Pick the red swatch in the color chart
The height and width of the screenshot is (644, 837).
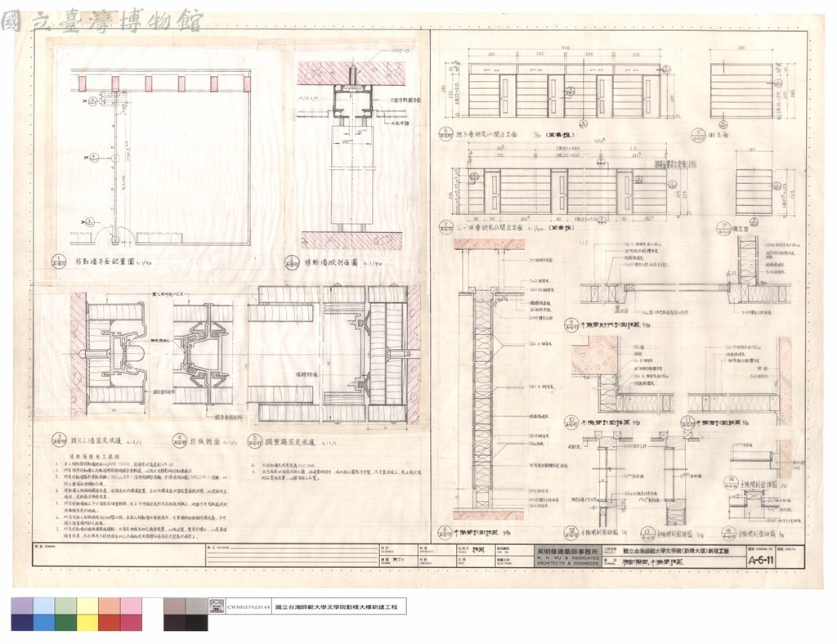[109, 623]
